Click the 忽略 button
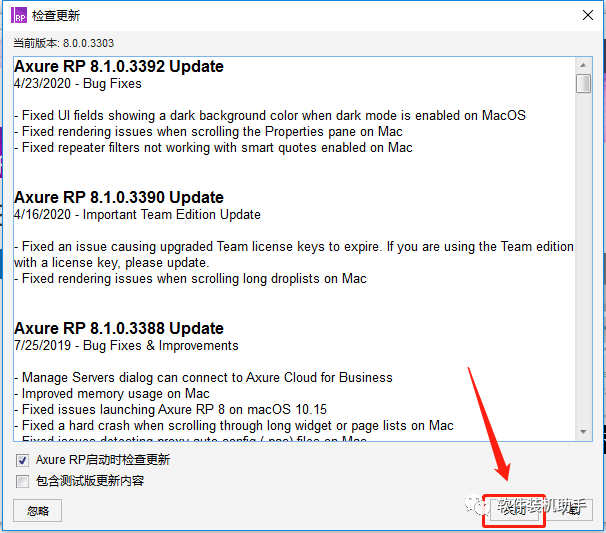 37,511
